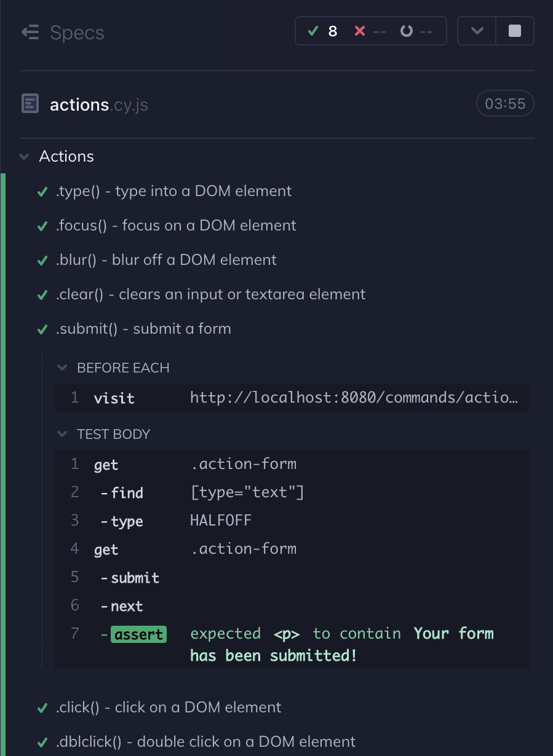Collapse the TEST BODY section
This screenshot has height=756, width=553.
tap(62, 434)
